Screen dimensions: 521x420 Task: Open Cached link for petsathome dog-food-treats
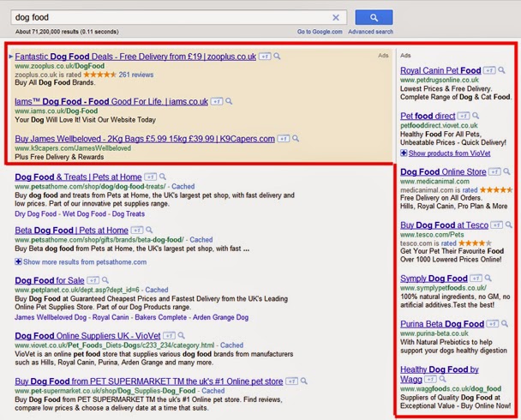pos(183,186)
